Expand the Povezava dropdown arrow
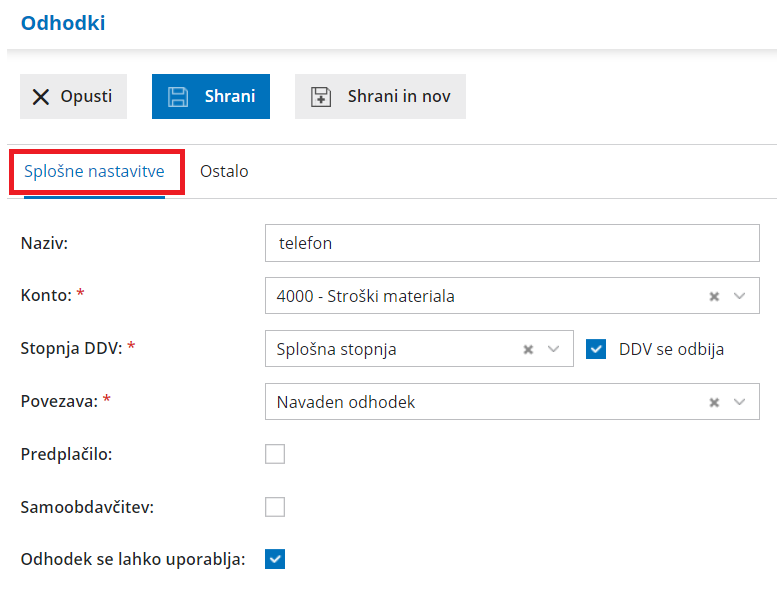Screen dimensions: 780x590 [740, 402]
